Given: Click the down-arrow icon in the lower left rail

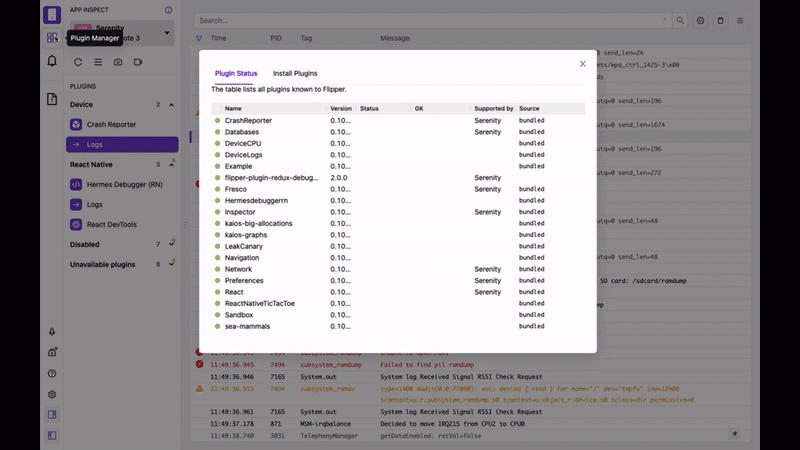Looking at the screenshot, I should [x=52, y=332].
